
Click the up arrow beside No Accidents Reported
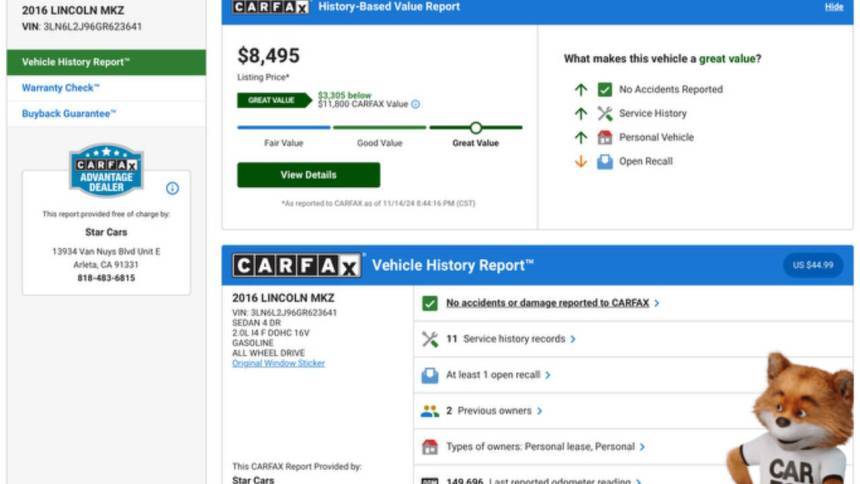pos(581,89)
